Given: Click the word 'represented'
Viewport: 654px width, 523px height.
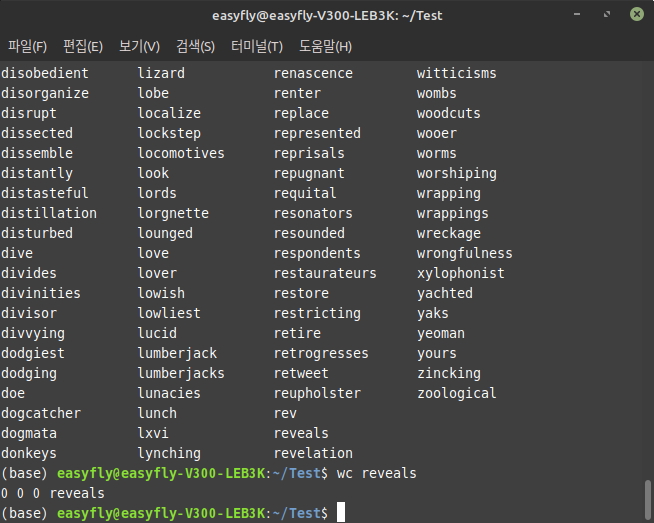Looking at the screenshot, I should (317, 133).
